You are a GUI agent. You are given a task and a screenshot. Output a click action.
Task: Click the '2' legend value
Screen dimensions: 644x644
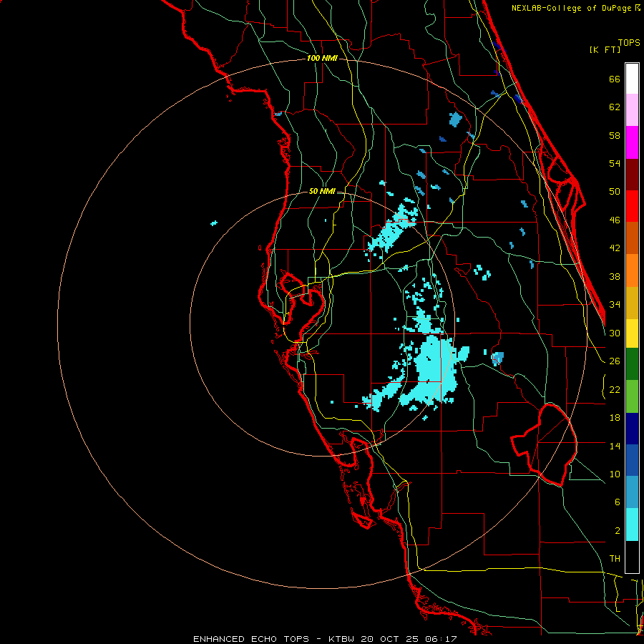(x=617, y=531)
